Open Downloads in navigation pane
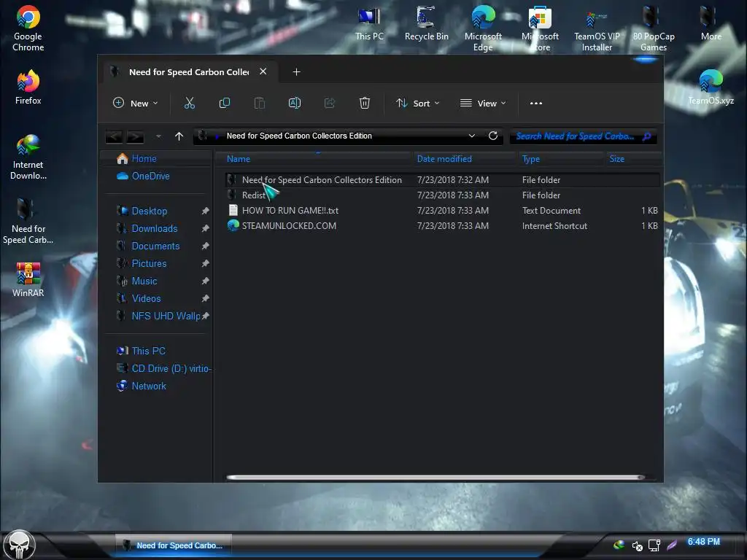Viewport: 747px width, 560px height. [155, 228]
